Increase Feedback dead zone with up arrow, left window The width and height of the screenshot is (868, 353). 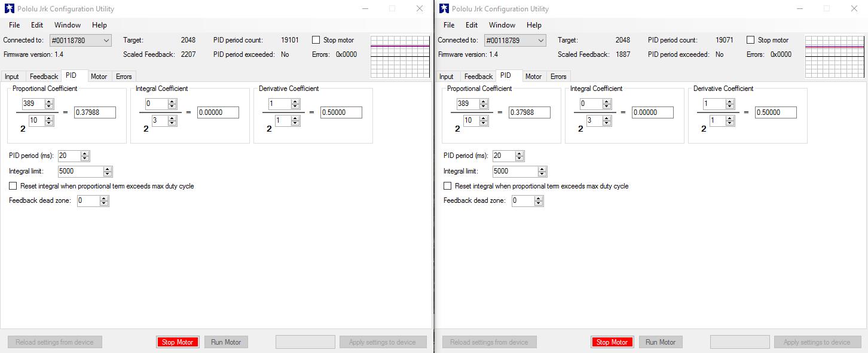click(x=104, y=199)
